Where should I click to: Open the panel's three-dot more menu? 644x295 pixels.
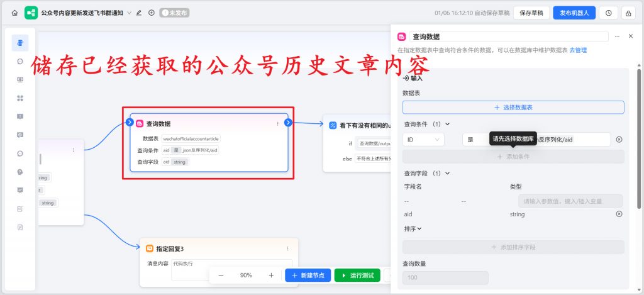coord(617,36)
